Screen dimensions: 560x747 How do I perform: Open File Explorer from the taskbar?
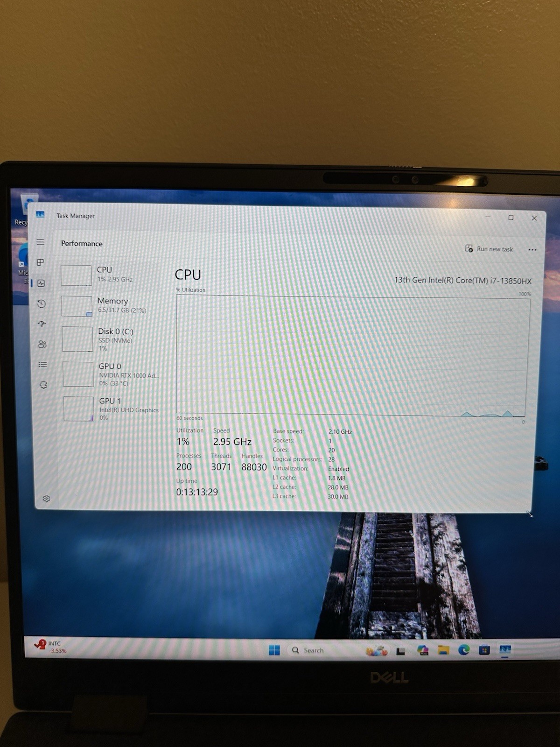[443, 650]
